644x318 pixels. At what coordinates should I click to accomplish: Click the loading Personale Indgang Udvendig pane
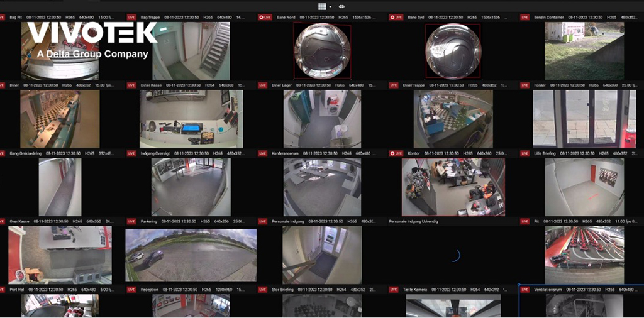point(453,255)
